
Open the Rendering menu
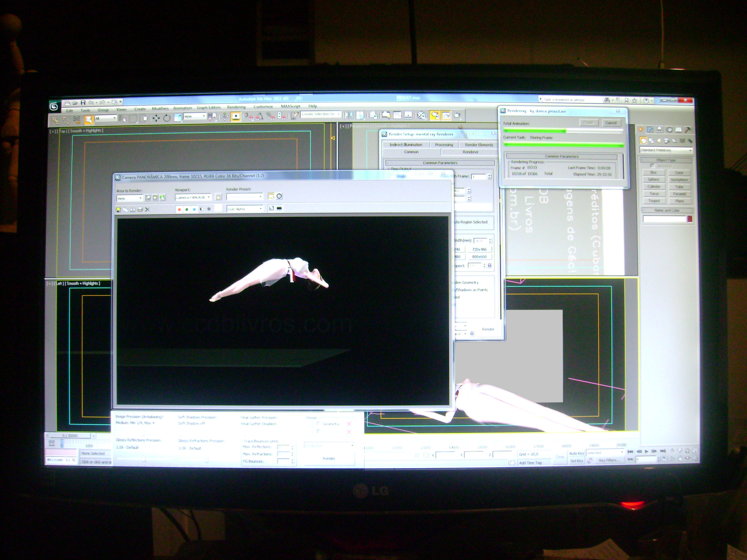coord(236,107)
